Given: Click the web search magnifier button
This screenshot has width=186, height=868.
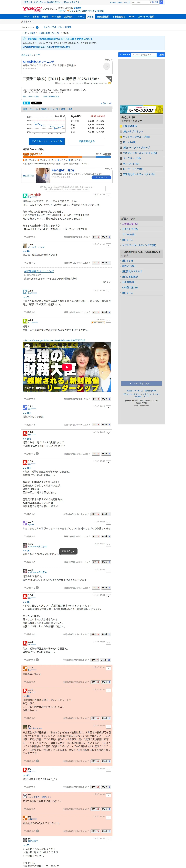Looking at the screenshot, I should 161,2.
